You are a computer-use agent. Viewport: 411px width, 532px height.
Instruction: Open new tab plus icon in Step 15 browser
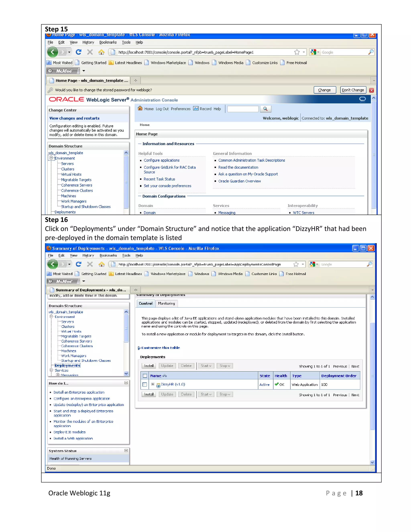(136, 80)
